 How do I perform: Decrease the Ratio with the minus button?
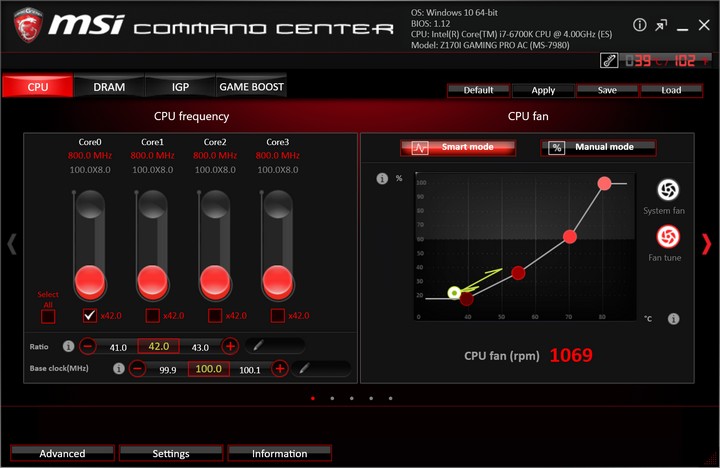pyautogui.click(x=88, y=346)
